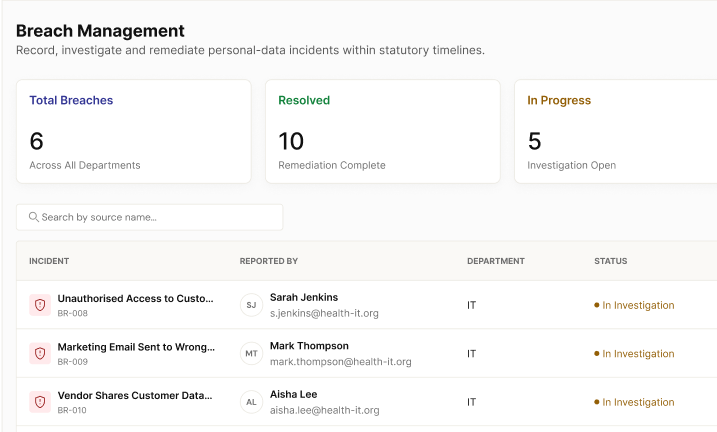Click the shield icon for BR-008
This screenshot has height=432, width=717.
[40, 305]
